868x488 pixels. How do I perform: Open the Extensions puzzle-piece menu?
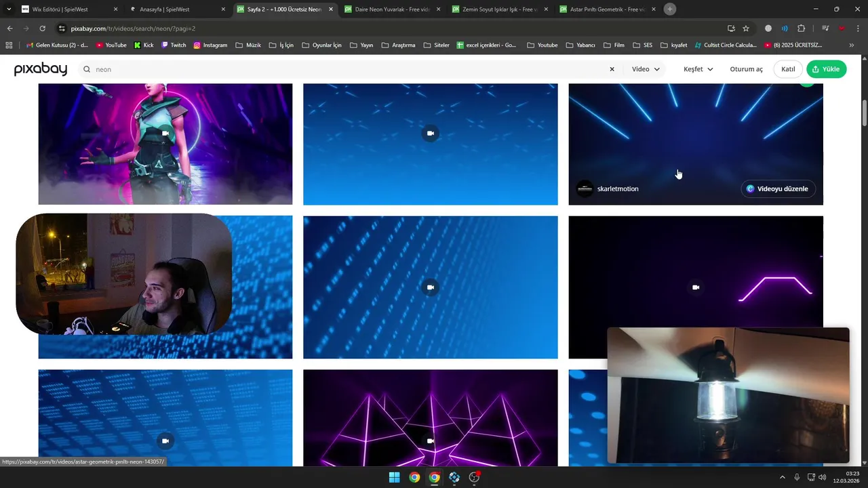coord(802,28)
